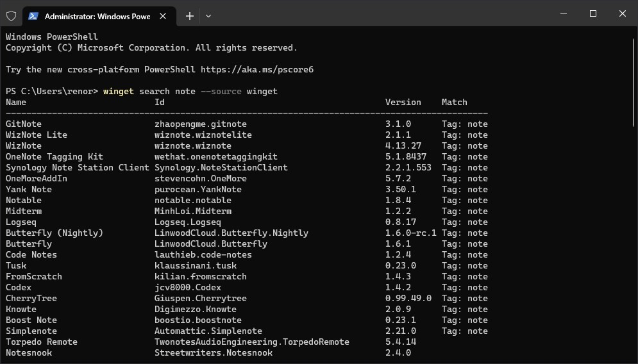Close the Windows PowerShell tab
638x364 pixels.
click(163, 16)
